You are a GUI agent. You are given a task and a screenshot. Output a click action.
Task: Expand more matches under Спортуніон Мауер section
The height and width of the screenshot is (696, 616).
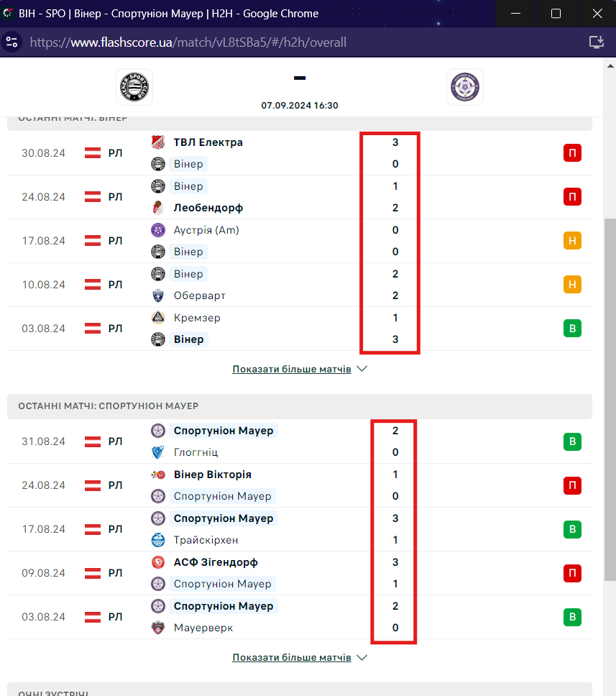(x=292, y=657)
